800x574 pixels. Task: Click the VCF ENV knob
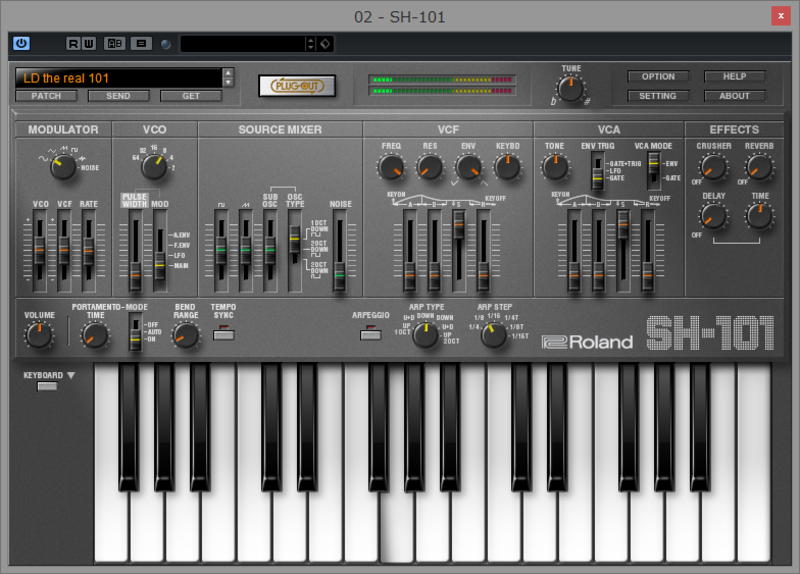click(x=468, y=167)
